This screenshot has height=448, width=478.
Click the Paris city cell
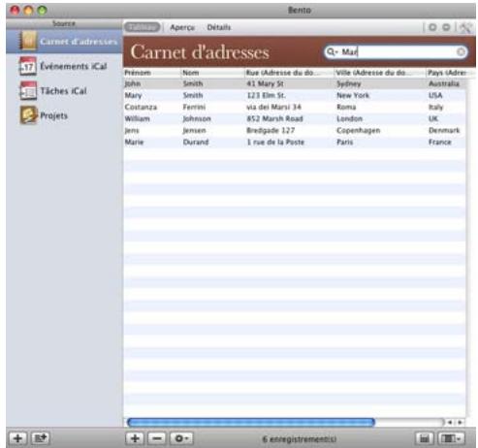coord(344,142)
